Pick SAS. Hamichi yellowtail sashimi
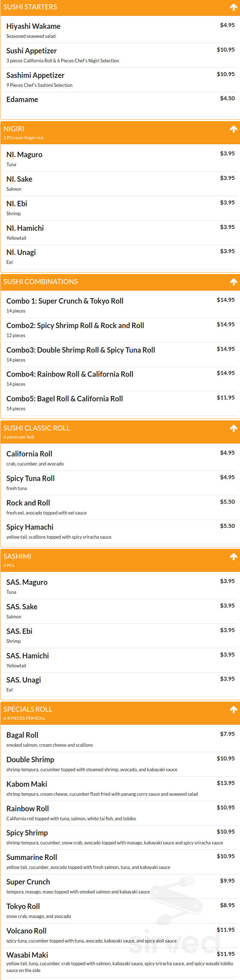 (x=120, y=660)
